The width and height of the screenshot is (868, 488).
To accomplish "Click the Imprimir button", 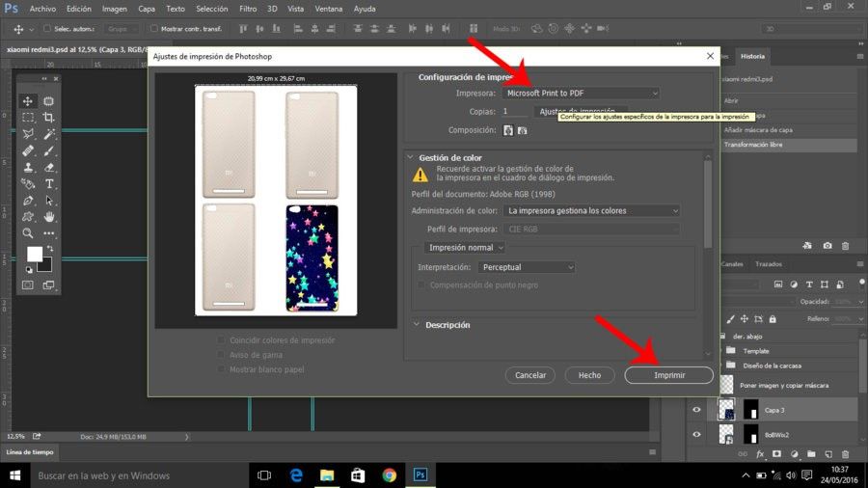I will (668, 375).
